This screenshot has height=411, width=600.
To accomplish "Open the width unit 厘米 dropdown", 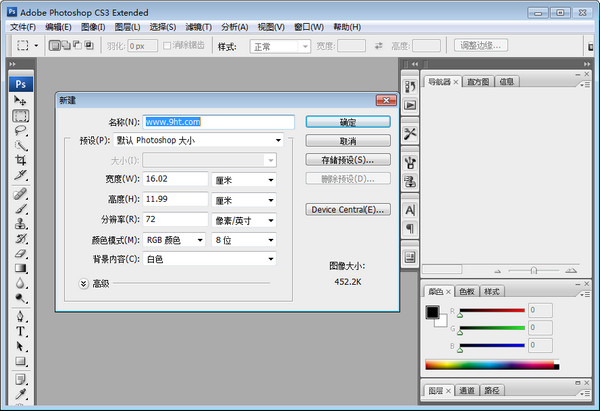I will tap(244, 179).
